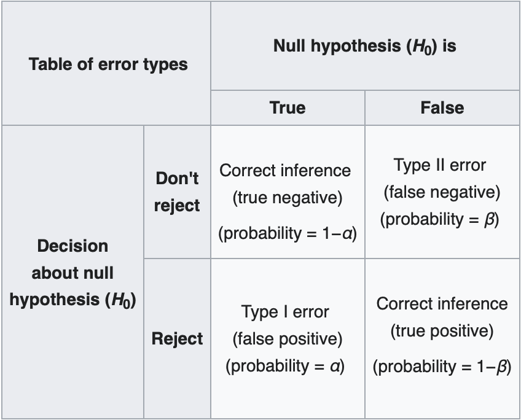This screenshot has width=521, height=420.
Task: Click "Correct inference" above the true negative label
Action: coord(285,171)
